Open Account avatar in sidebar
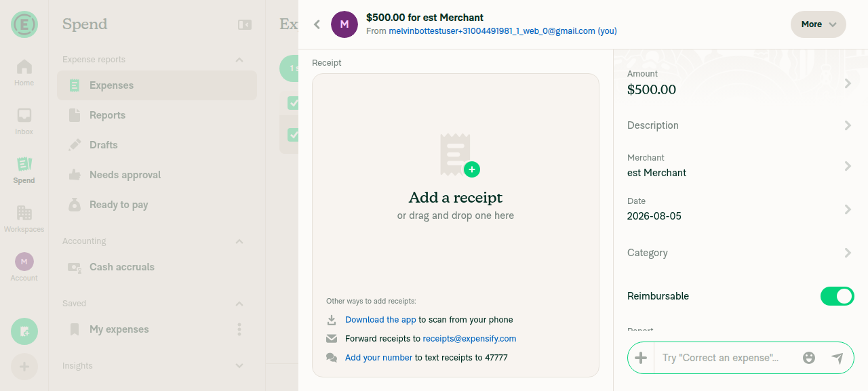Viewport: 868px width, 391px height. click(x=24, y=267)
